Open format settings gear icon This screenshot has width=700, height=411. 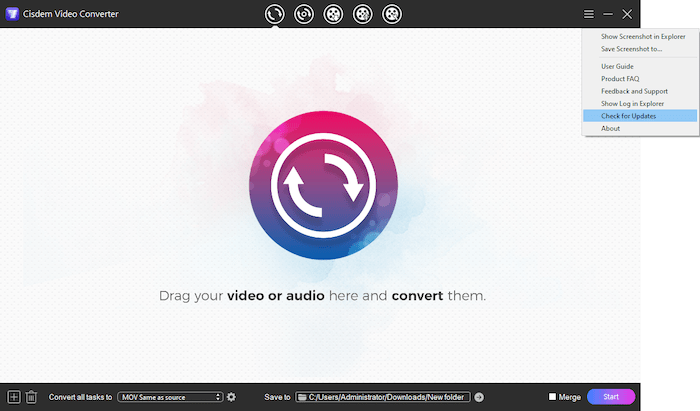[231, 397]
